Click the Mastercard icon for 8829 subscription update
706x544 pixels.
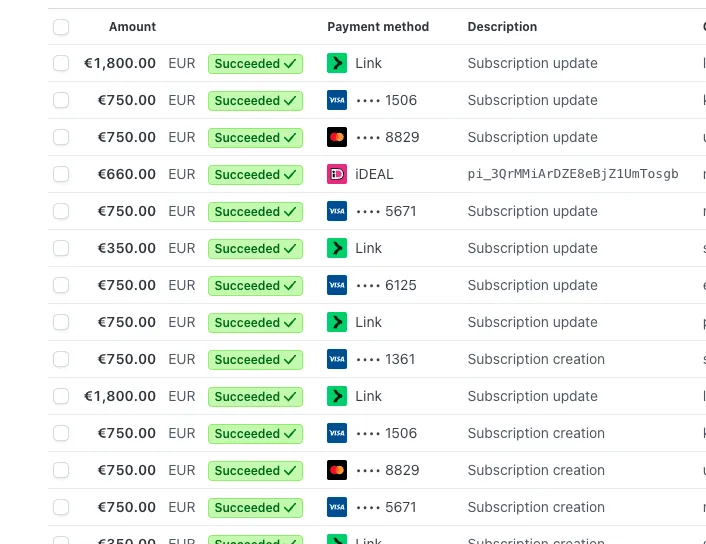tap(337, 137)
